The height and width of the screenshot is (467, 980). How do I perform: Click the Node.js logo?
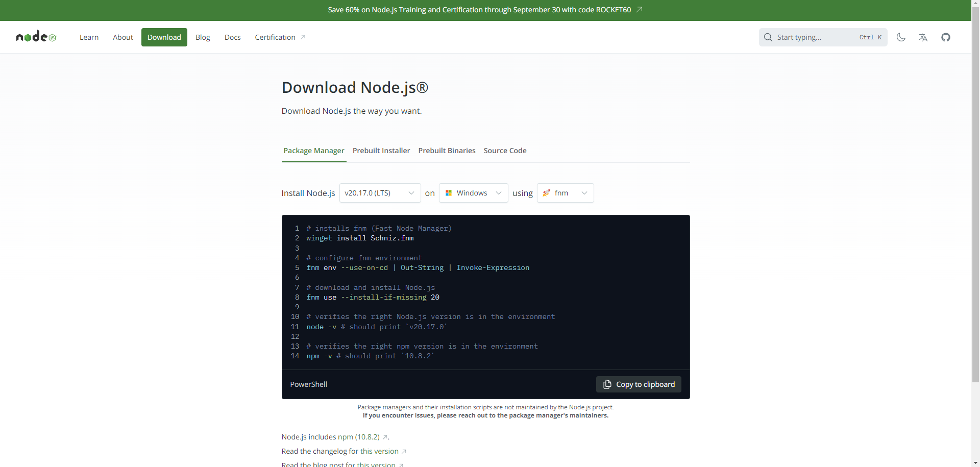36,37
